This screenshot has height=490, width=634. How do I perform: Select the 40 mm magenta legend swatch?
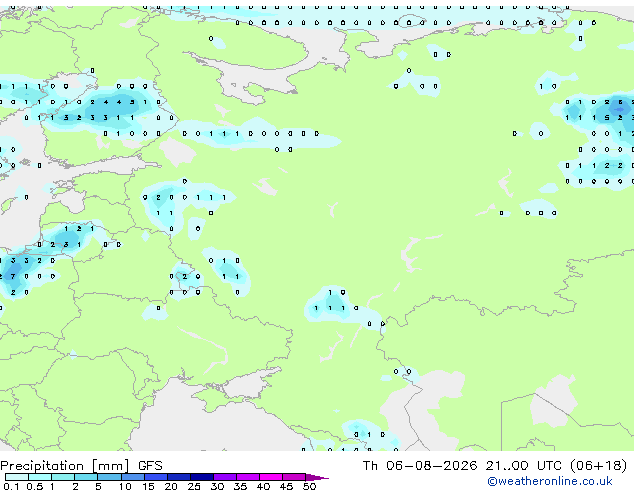pyautogui.click(x=271, y=477)
